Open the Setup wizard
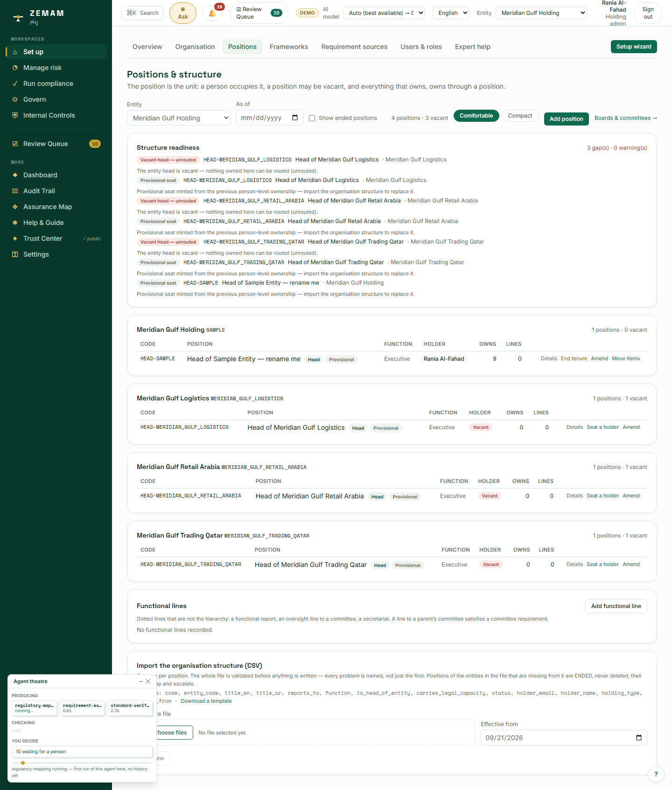 (634, 47)
